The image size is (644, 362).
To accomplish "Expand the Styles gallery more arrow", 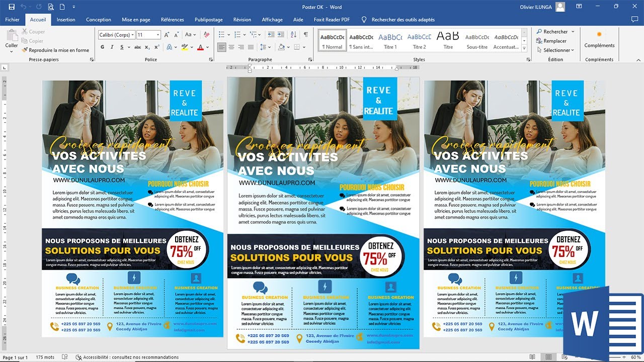I will point(525,49).
